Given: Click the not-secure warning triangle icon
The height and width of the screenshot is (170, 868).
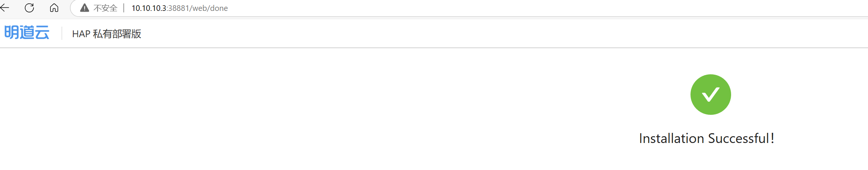Looking at the screenshot, I should coord(85,8).
